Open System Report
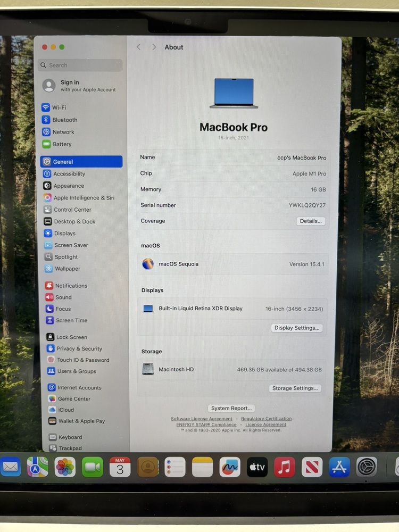This screenshot has height=532, width=399. click(231, 408)
